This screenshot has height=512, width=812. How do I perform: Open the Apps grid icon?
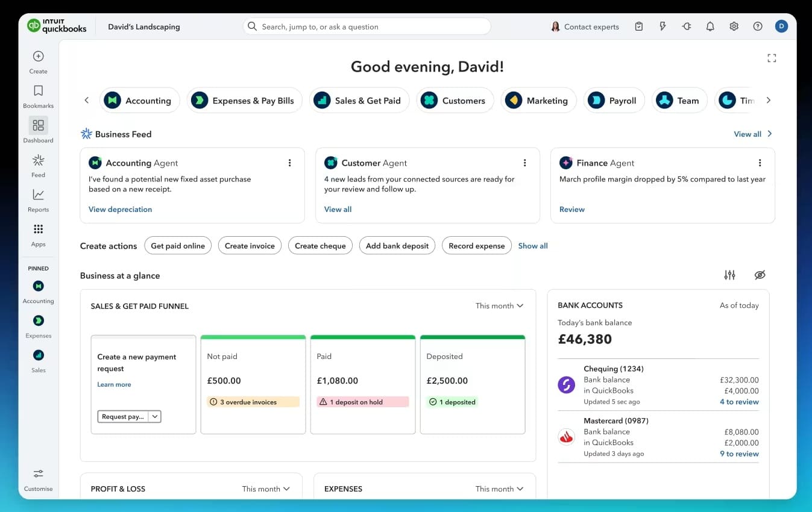38,229
